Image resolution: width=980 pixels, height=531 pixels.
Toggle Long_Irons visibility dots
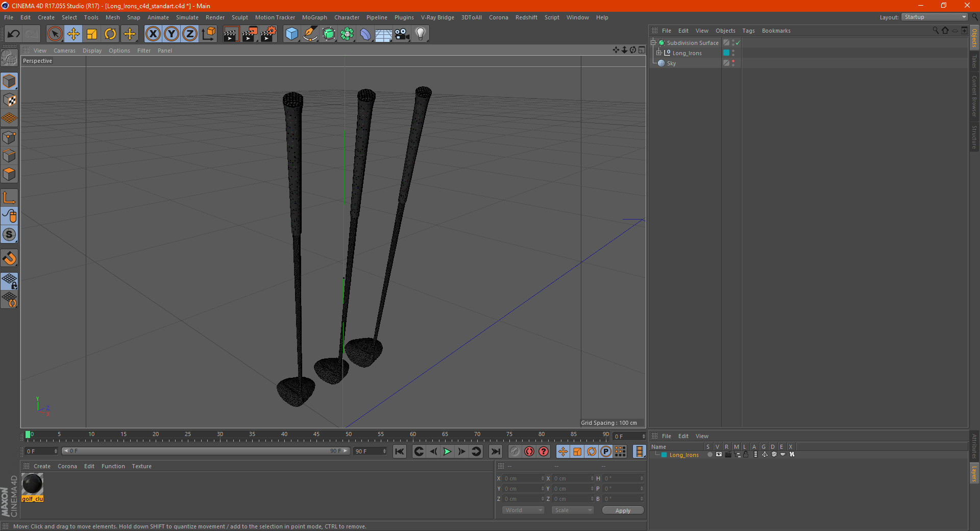[733, 53]
